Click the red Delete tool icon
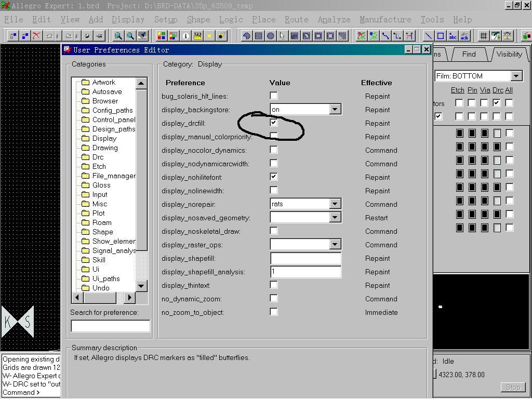 36,36
